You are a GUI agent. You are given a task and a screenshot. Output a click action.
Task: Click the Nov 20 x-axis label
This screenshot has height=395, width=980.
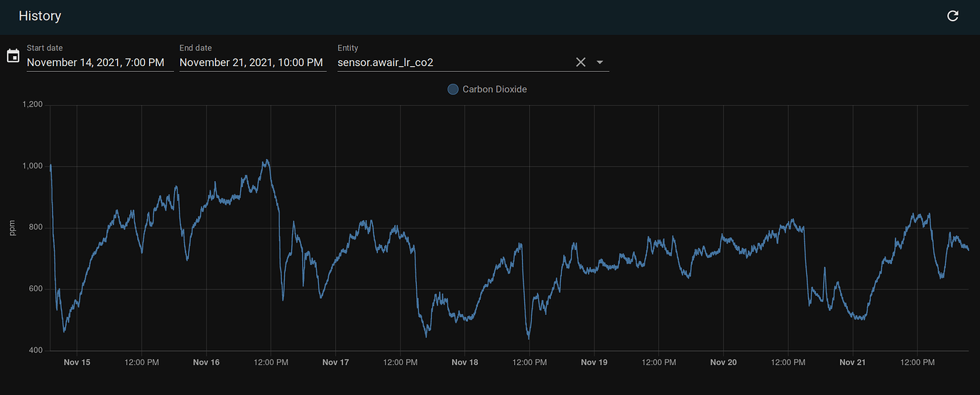tap(723, 362)
